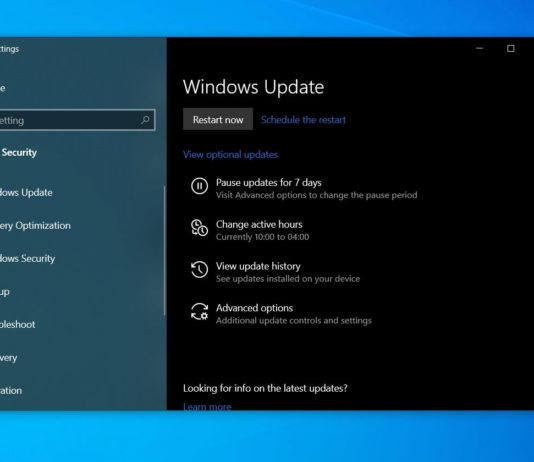Viewport: 534px width, 462px height.
Task: Click the active hours clock icon
Action: (199, 228)
